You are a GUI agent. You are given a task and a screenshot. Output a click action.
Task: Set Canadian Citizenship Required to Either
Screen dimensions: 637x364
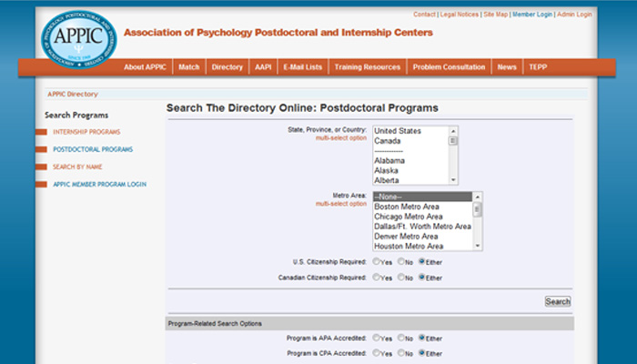click(x=421, y=277)
